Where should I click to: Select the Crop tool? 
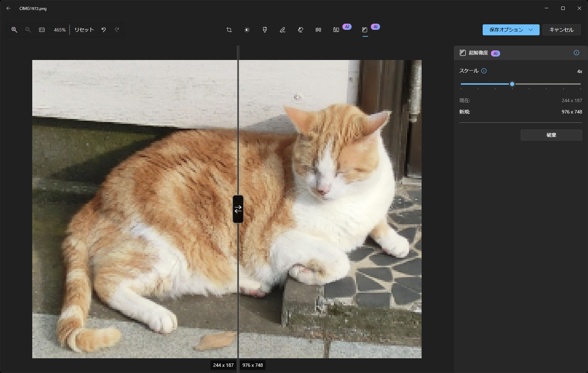tap(229, 30)
